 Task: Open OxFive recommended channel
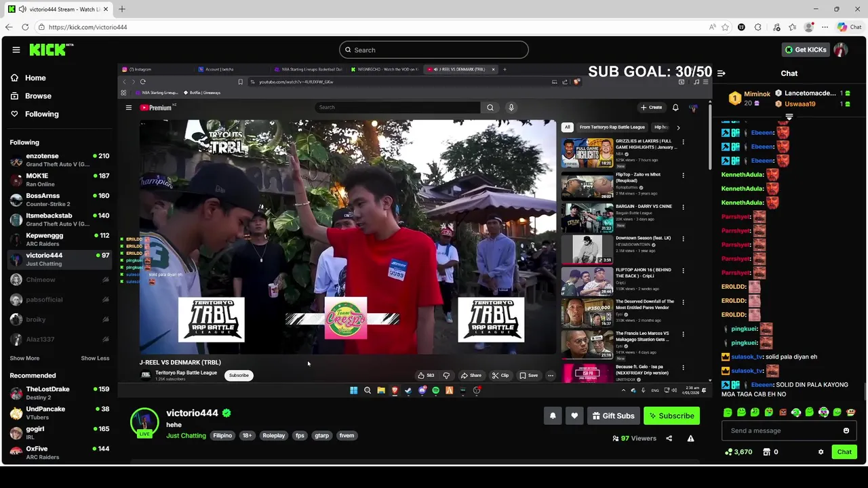coord(59,452)
